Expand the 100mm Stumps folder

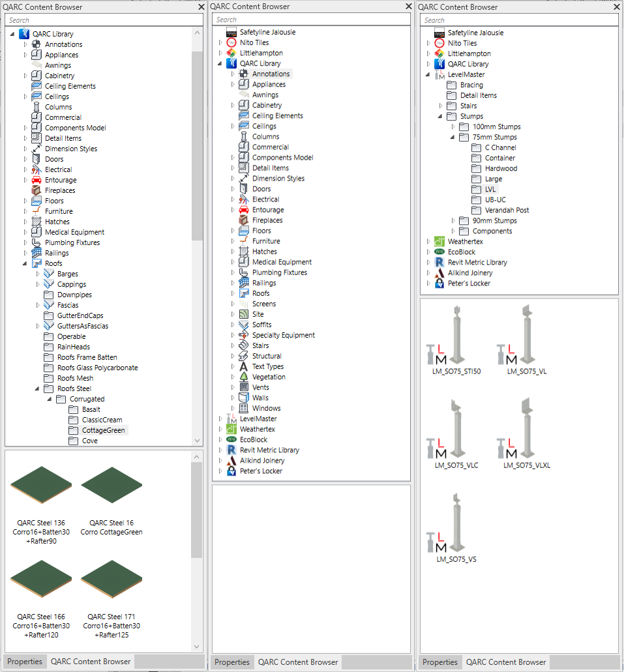pos(453,127)
